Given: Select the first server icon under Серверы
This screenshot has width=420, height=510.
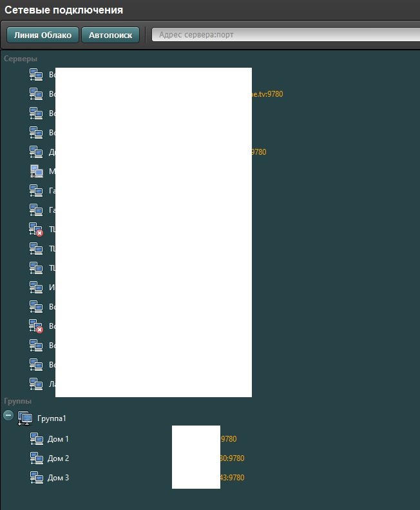Looking at the screenshot, I should (36, 75).
